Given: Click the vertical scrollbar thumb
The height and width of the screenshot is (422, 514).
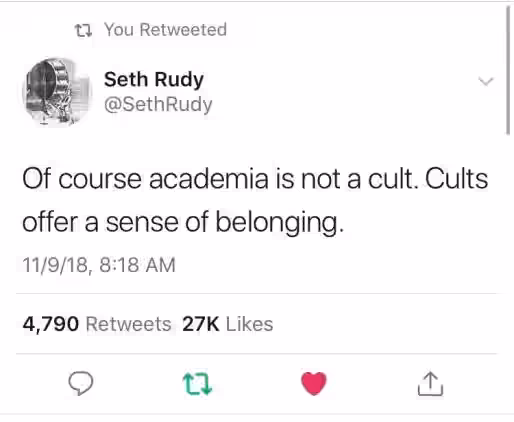Looking at the screenshot, I should 508,70.
